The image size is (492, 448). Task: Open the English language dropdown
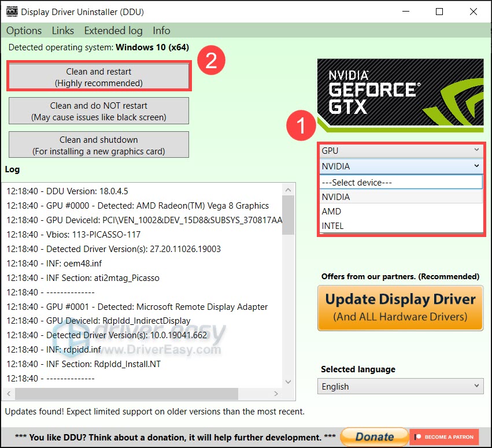[x=401, y=386]
